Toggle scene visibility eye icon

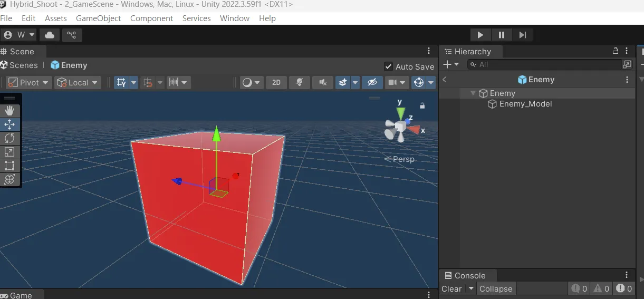click(372, 83)
